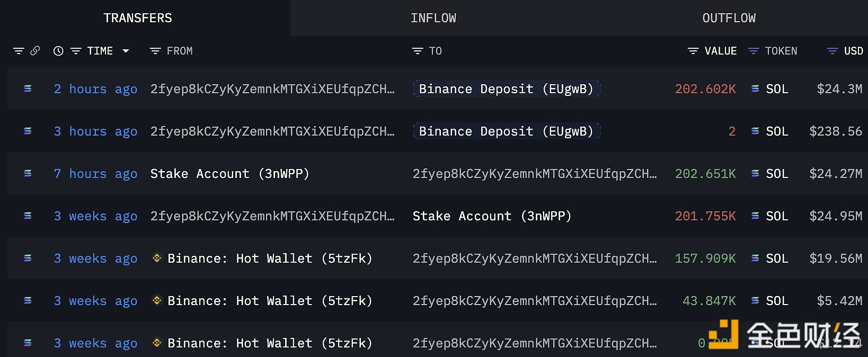Image resolution: width=868 pixels, height=357 pixels.
Task: Open the '7 hours ago' transaction link
Action: tap(95, 174)
